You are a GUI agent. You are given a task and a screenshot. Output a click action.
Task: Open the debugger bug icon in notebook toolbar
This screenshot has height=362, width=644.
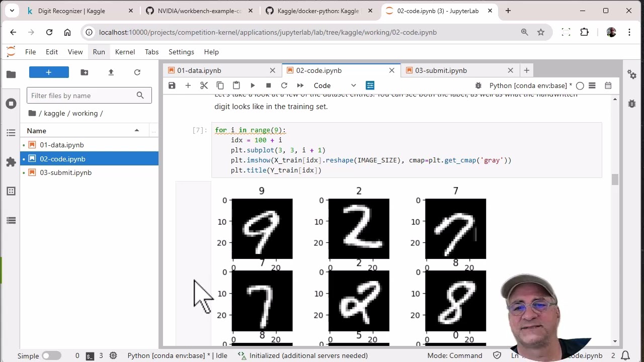click(x=478, y=85)
